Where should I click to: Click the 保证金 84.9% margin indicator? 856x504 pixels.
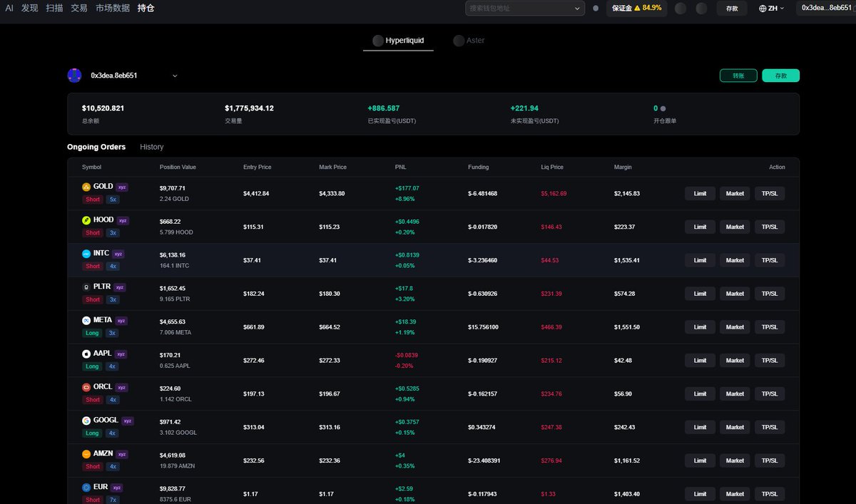pyautogui.click(x=636, y=8)
